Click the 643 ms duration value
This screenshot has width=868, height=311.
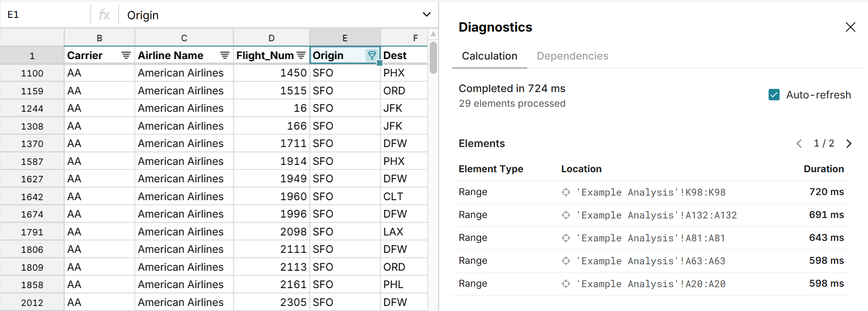point(826,238)
